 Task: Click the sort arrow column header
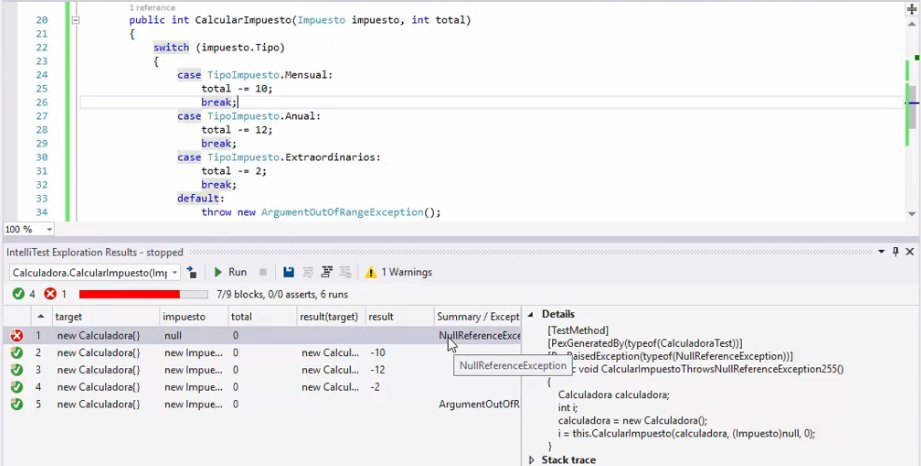[41, 316]
